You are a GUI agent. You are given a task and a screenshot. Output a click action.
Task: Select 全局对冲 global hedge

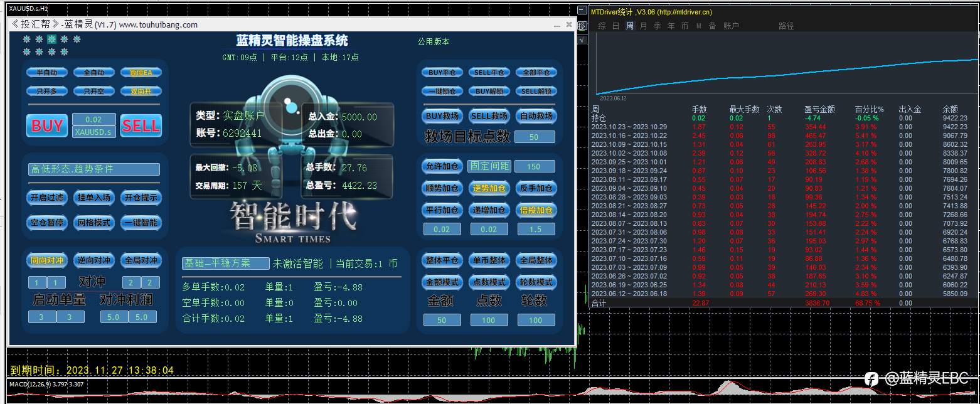click(141, 260)
